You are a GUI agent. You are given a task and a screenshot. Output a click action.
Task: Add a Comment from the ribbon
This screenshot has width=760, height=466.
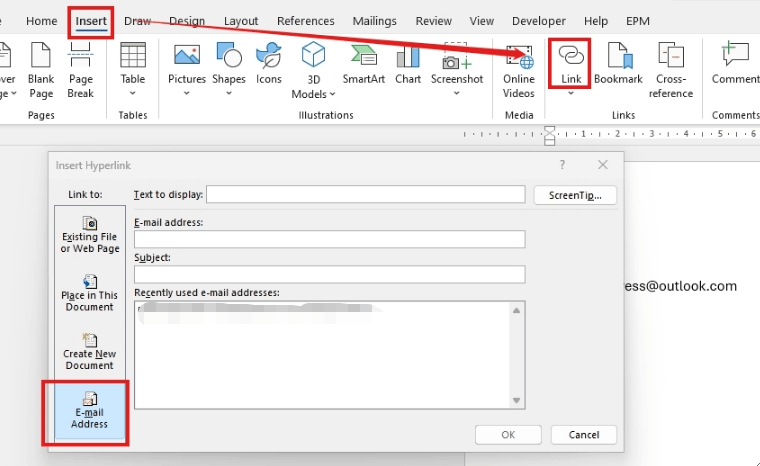pyautogui.click(x=735, y=63)
